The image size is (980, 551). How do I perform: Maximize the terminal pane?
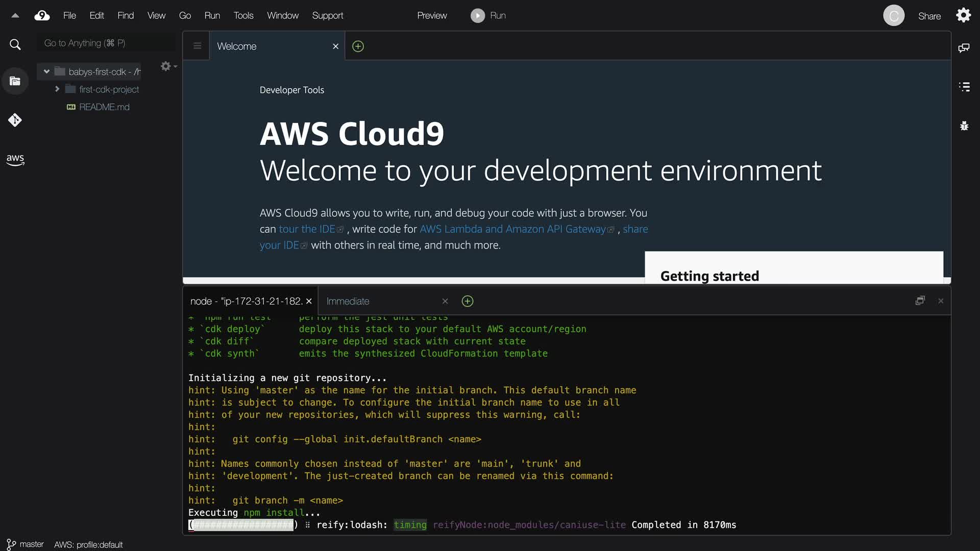point(920,301)
